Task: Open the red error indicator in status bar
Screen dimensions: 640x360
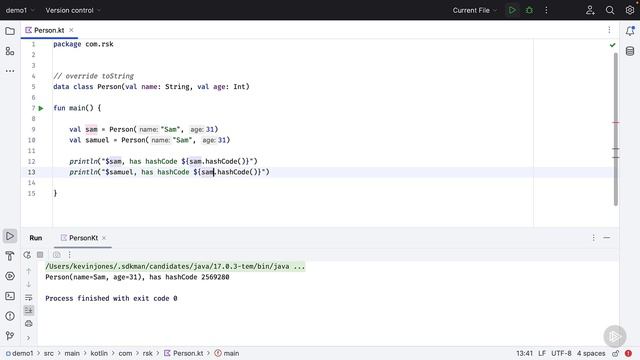Action: point(628,353)
